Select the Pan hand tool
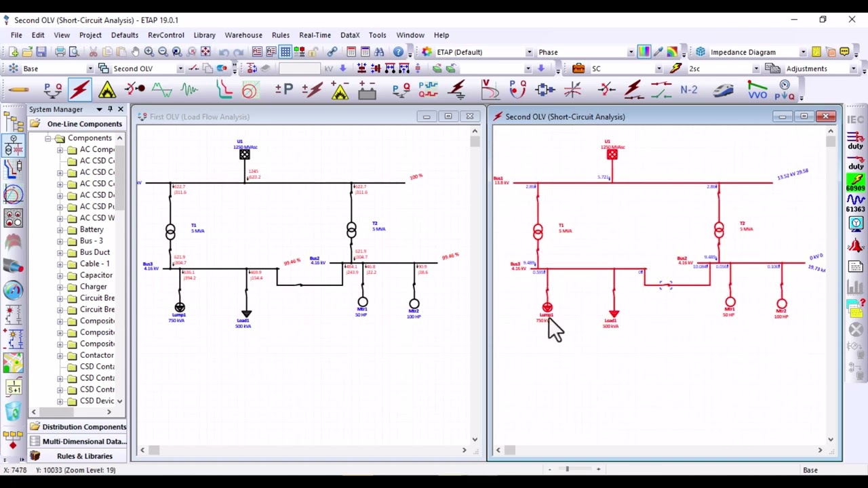The height and width of the screenshot is (488, 868). pyautogui.click(x=135, y=52)
